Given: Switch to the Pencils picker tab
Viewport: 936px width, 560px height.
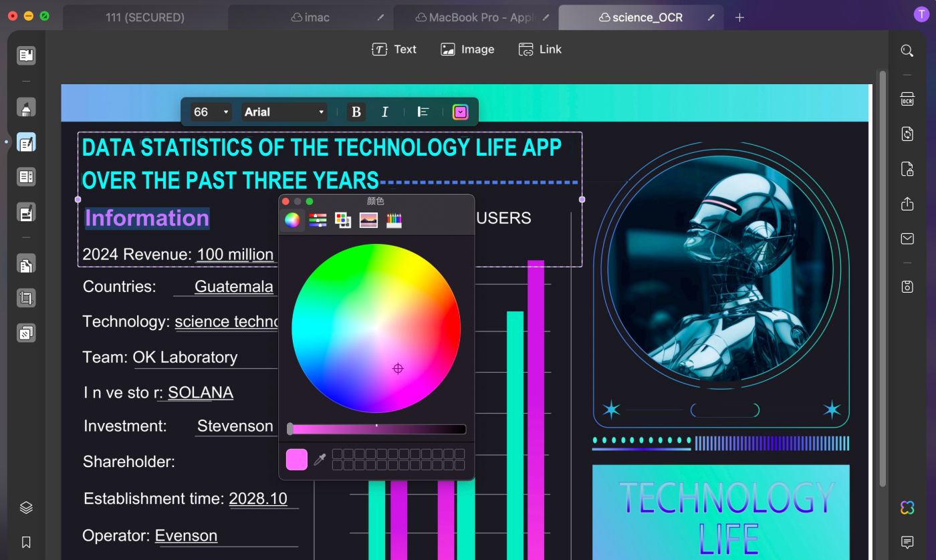Looking at the screenshot, I should tap(394, 220).
